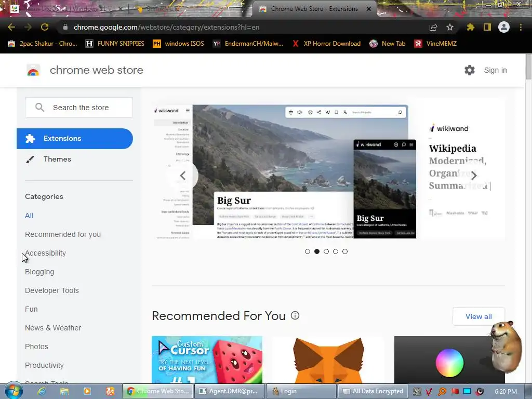Open Windows Explorer folder on taskbar

[64, 391]
